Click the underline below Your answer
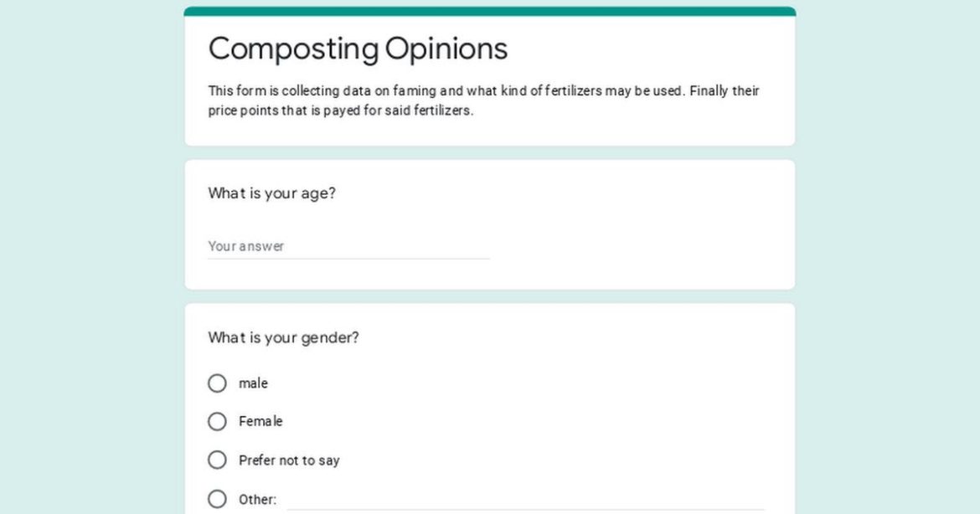 click(349, 258)
